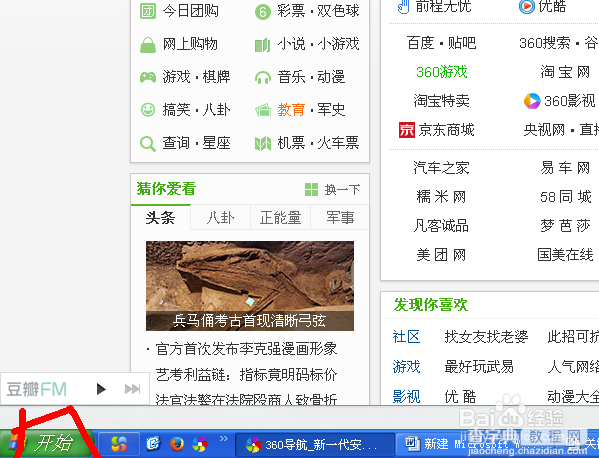Screen dimensions: 599x458
Task: Click the 网上购物 shopping bag icon
Action: coord(148,45)
